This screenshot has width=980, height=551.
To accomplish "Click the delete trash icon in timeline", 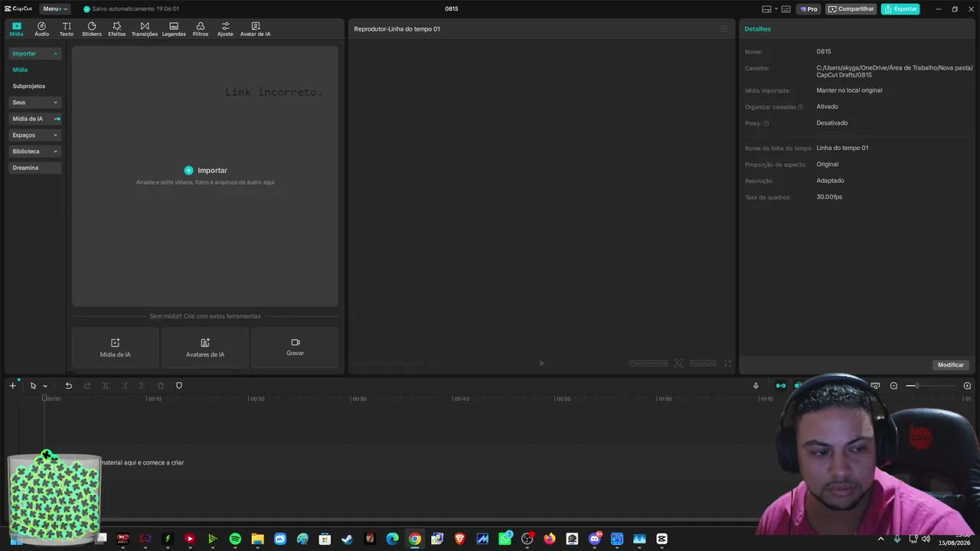I will click(161, 386).
